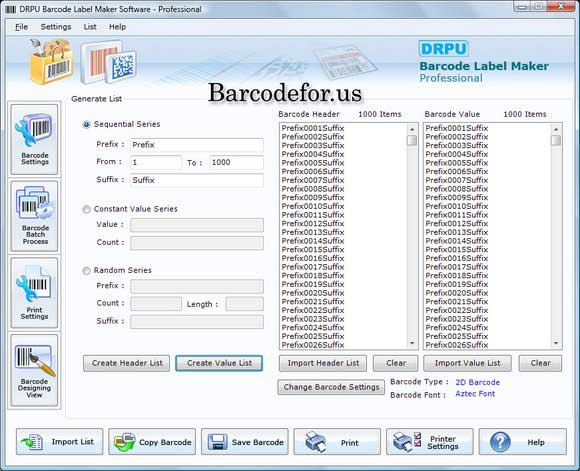Click the Random Series Count field
Screen dimensions: 580x471
[x=156, y=304]
